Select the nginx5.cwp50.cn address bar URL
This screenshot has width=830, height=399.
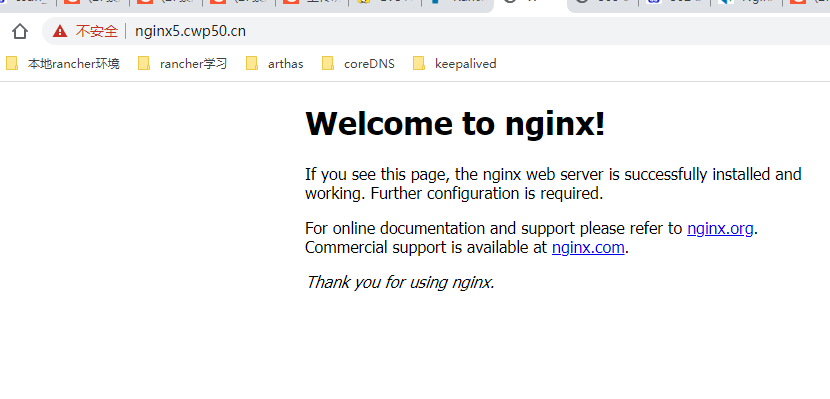click(190, 31)
